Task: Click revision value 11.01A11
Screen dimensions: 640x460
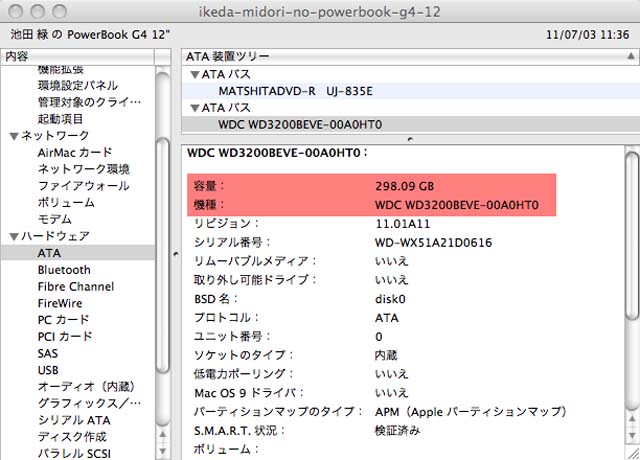Action: tap(402, 224)
